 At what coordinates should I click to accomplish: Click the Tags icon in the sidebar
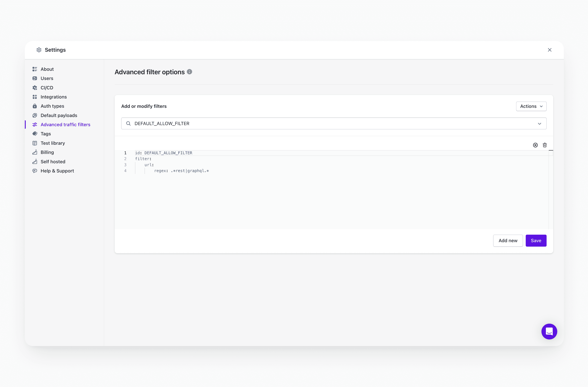point(35,134)
